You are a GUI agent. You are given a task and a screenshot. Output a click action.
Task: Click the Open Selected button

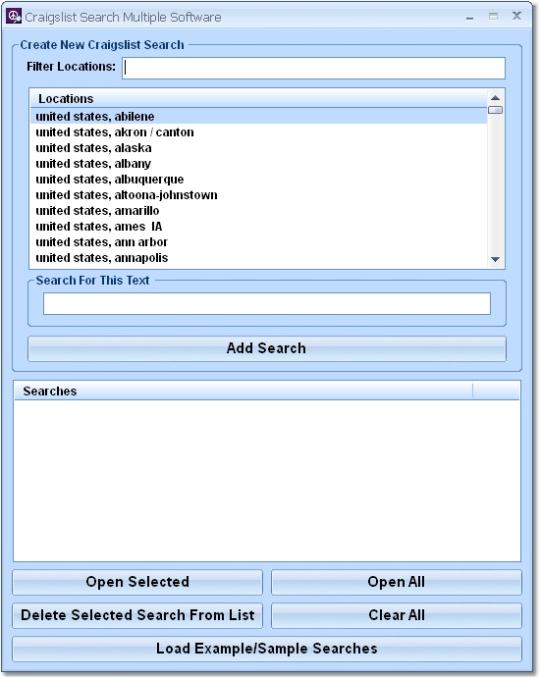pyautogui.click(x=137, y=582)
